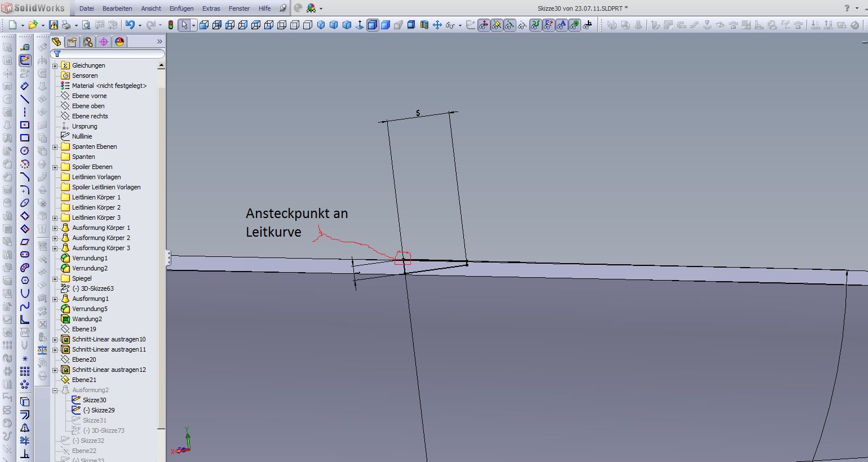Expand the Spanten Ebenen folder
Screen dimensions: 868x462
tap(55, 147)
